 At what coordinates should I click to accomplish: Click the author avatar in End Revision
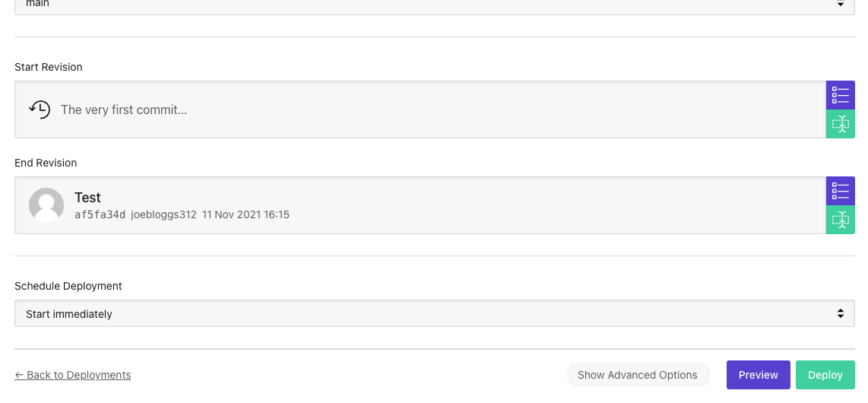pyautogui.click(x=46, y=205)
